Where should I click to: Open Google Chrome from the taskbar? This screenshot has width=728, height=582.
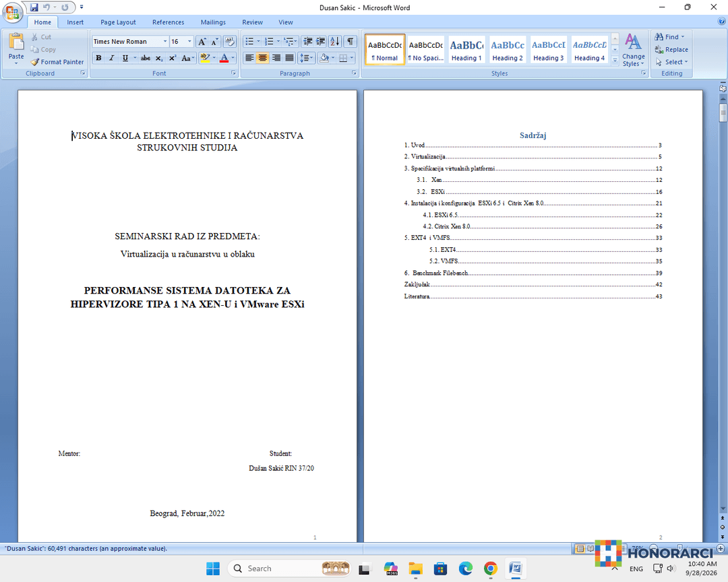tap(491, 569)
